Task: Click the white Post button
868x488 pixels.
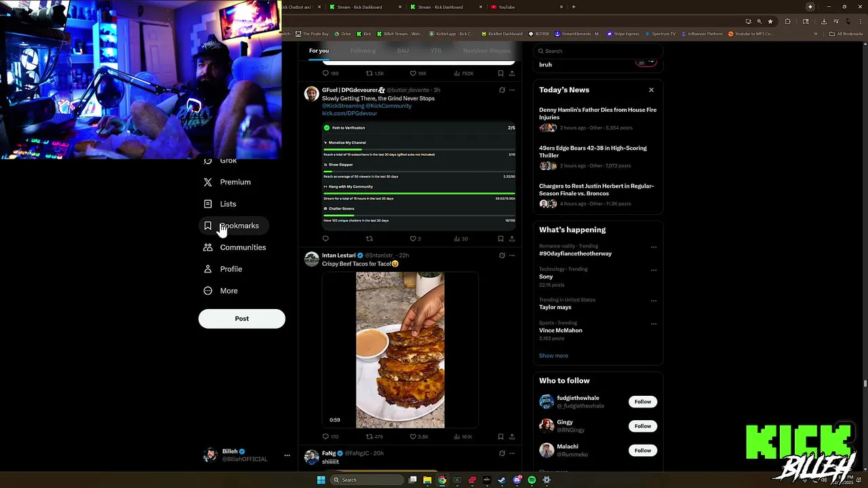Action: (x=241, y=319)
